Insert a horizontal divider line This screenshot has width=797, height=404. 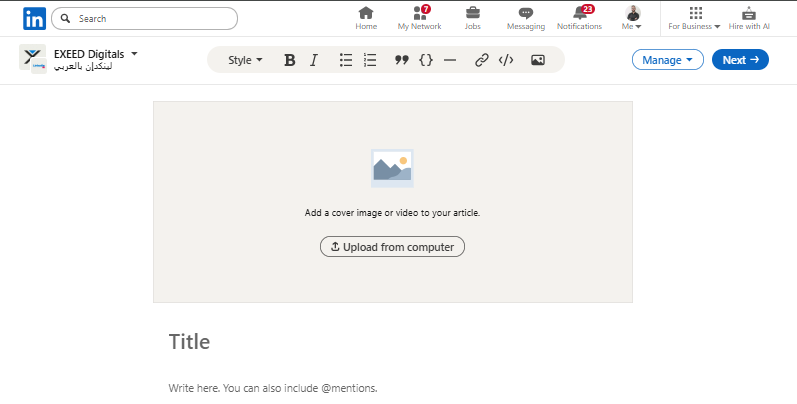450,60
